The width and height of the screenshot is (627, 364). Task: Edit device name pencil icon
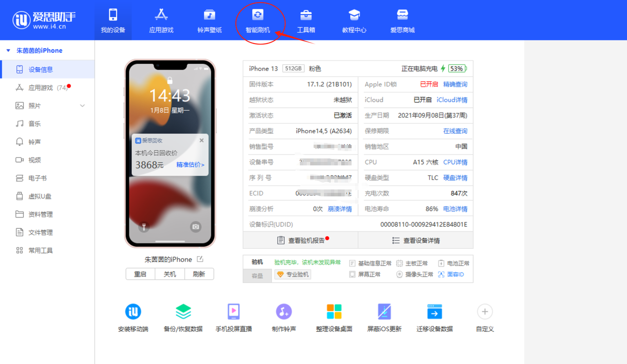click(x=200, y=259)
